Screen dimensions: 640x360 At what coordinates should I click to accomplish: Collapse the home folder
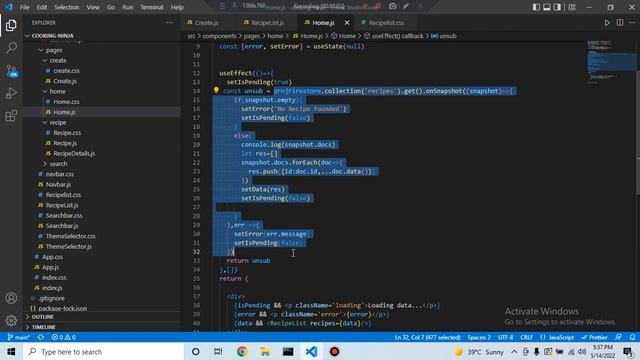point(57,91)
